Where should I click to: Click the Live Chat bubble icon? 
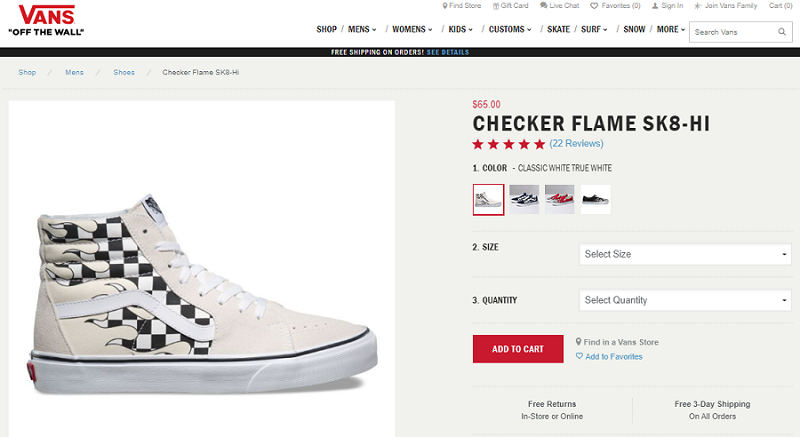(x=544, y=6)
